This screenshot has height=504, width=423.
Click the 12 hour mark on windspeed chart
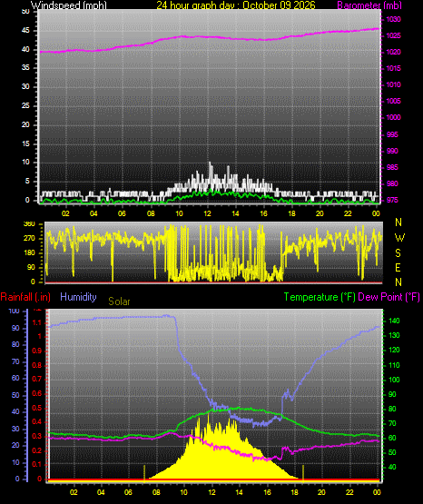(x=207, y=213)
